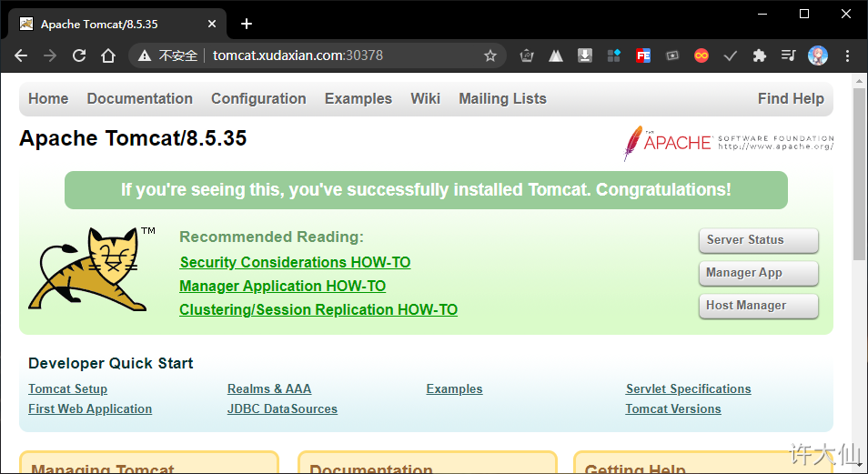
Task: Open Examples in the navigation bar
Action: tap(358, 98)
